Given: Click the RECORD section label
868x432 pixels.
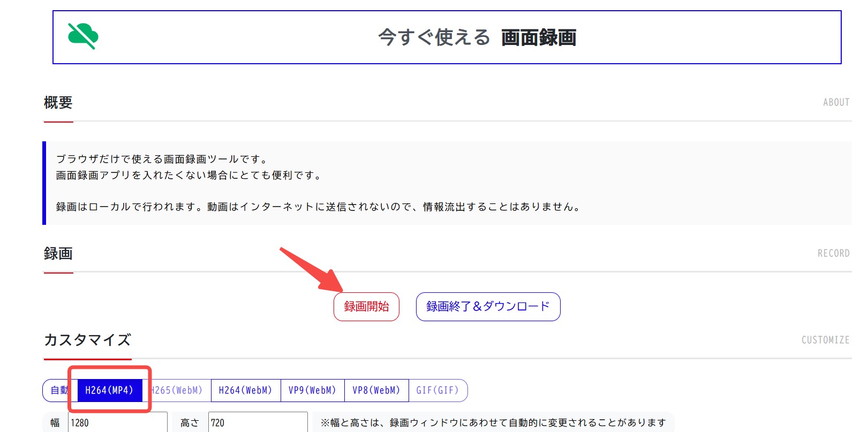Looking at the screenshot, I should pyautogui.click(x=833, y=253).
